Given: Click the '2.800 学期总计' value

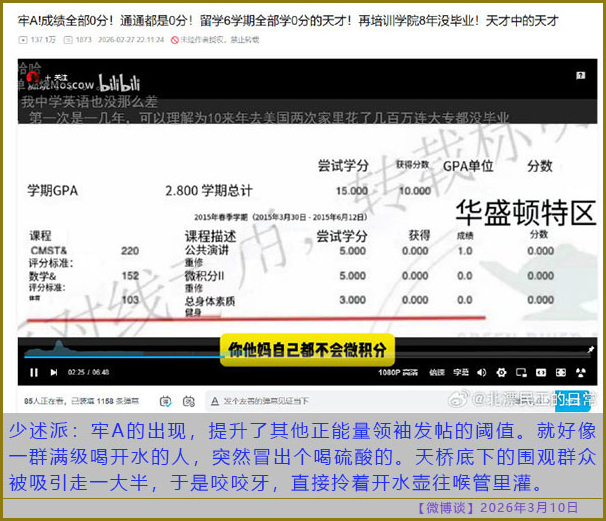Looking at the screenshot, I should click(209, 191).
